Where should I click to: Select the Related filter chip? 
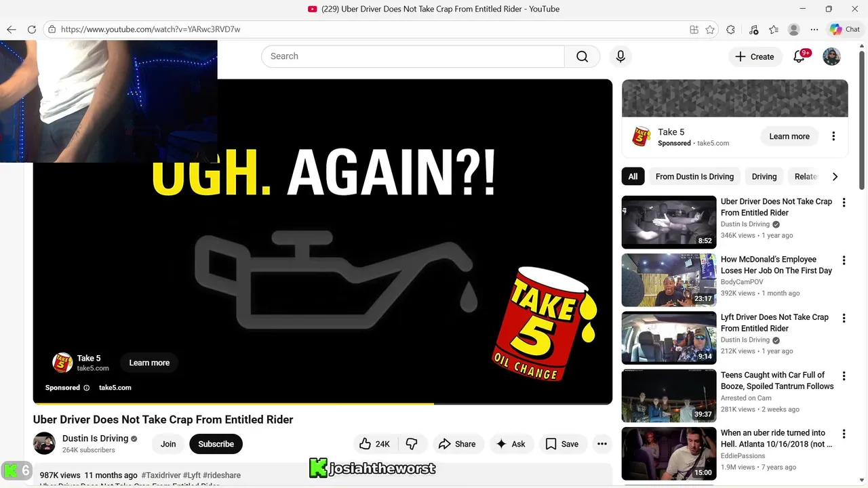coord(806,176)
